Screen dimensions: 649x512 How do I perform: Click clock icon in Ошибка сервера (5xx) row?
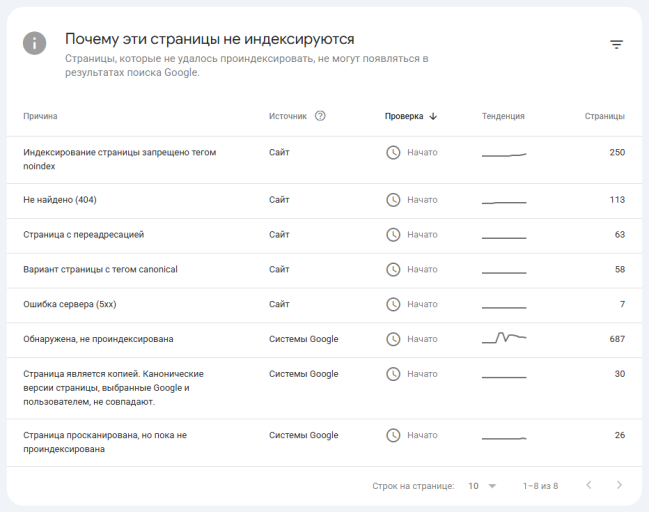(393, 304)
